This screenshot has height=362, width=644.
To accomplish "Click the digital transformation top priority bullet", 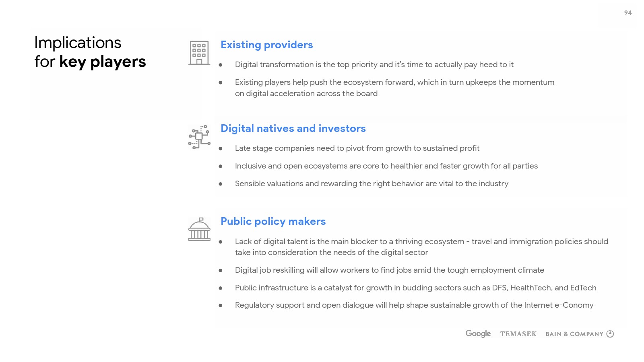I will pyautogui.click(x=374, y=64).
